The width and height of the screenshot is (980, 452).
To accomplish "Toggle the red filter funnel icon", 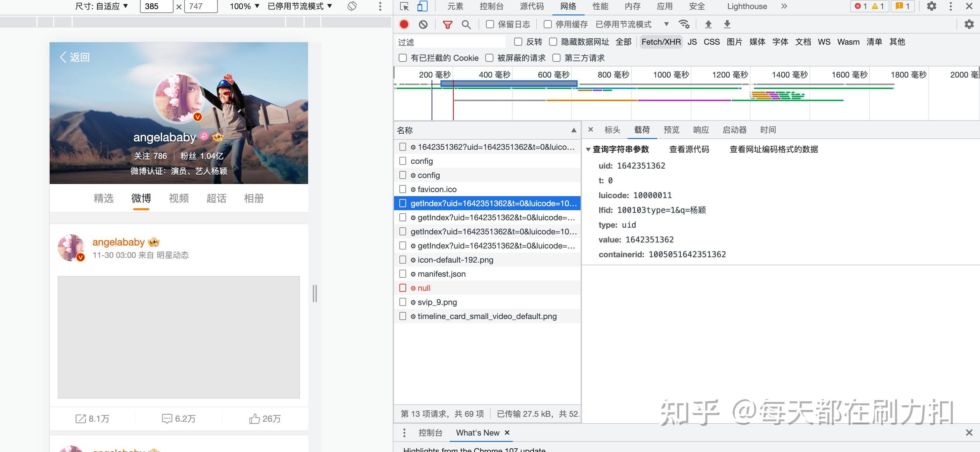I will 447,25.
